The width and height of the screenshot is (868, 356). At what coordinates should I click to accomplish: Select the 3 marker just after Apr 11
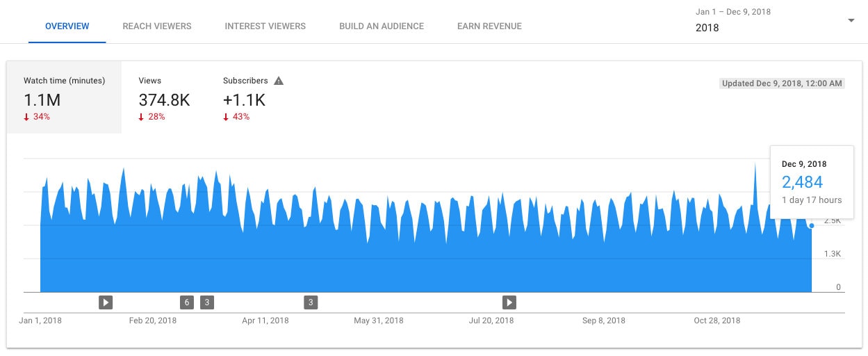311,302
